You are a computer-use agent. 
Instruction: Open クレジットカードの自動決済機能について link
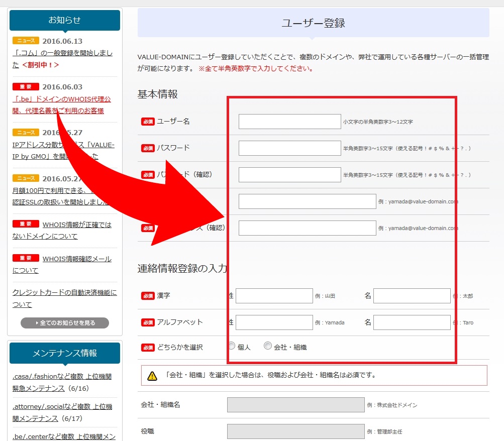pos(64,298)
